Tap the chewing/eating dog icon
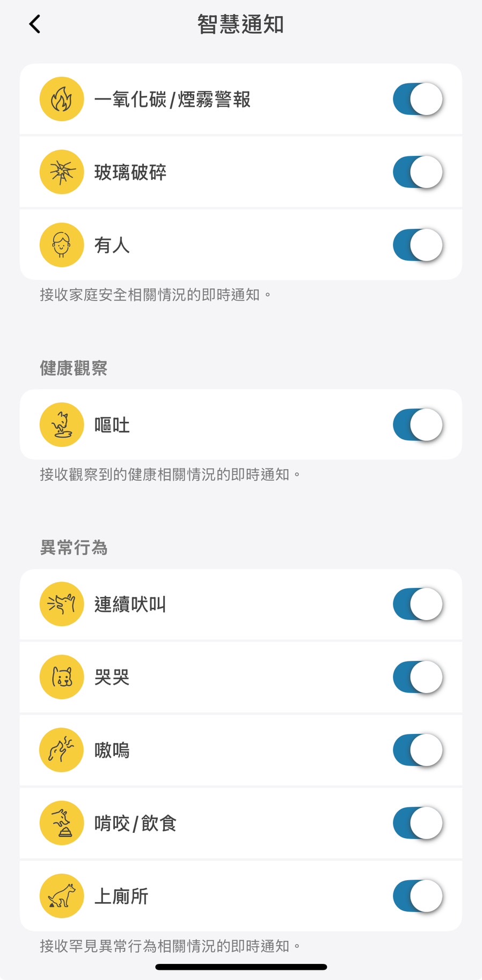Image resolution: width=482 pixels, height=980 pixels. pos(62,823)
